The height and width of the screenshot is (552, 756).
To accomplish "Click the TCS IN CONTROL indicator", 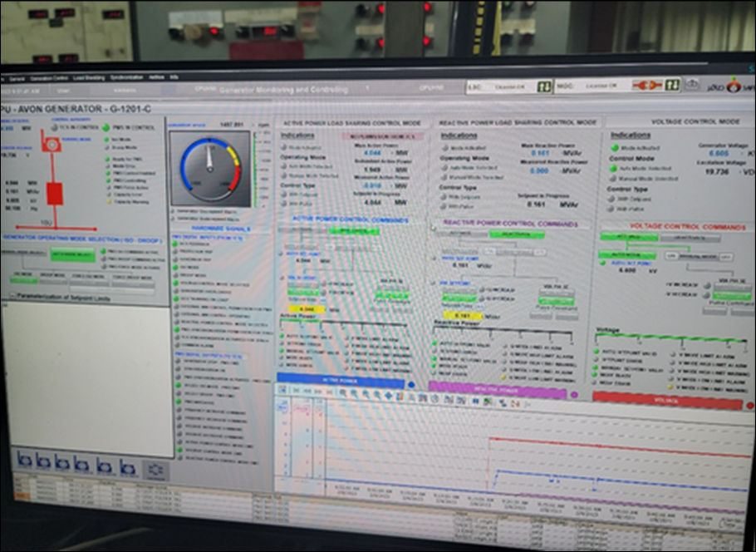I will click(x=55, y=128).
